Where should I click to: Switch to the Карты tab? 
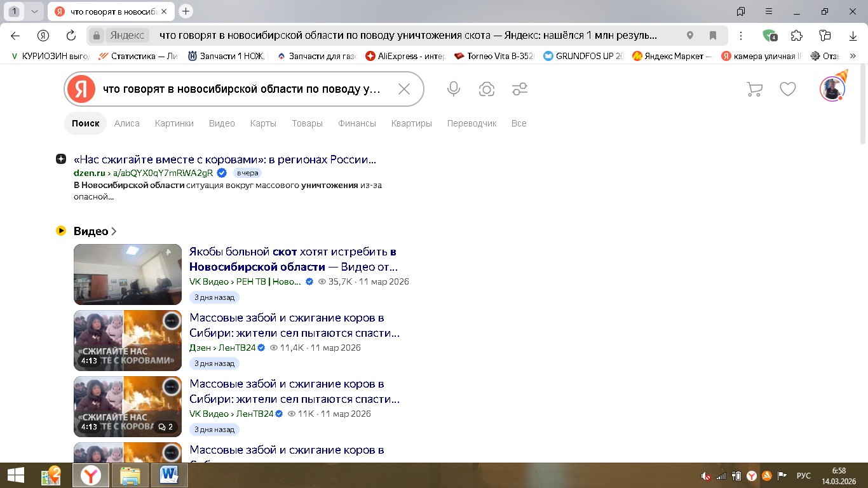point(263,123)
